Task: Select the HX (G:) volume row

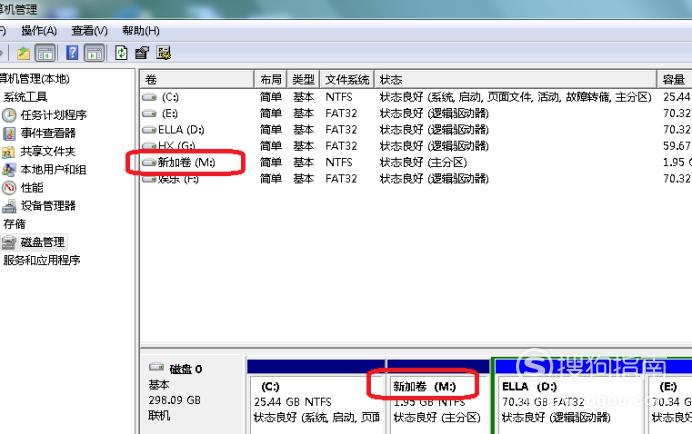Action: (x=416, y=146)
